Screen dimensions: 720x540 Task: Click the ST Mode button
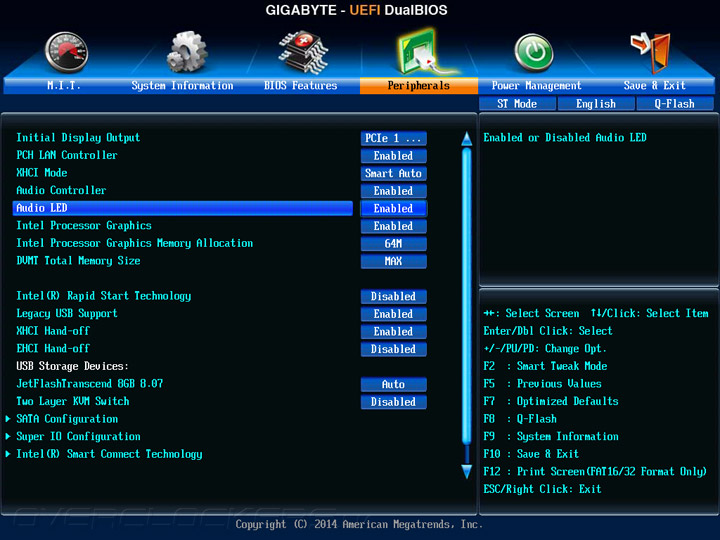(517, 104)
